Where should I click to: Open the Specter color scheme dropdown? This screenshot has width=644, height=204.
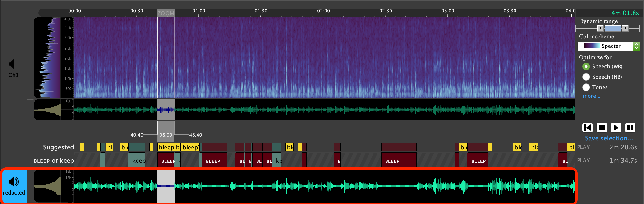pyautogui.click(x=605, y=46)
